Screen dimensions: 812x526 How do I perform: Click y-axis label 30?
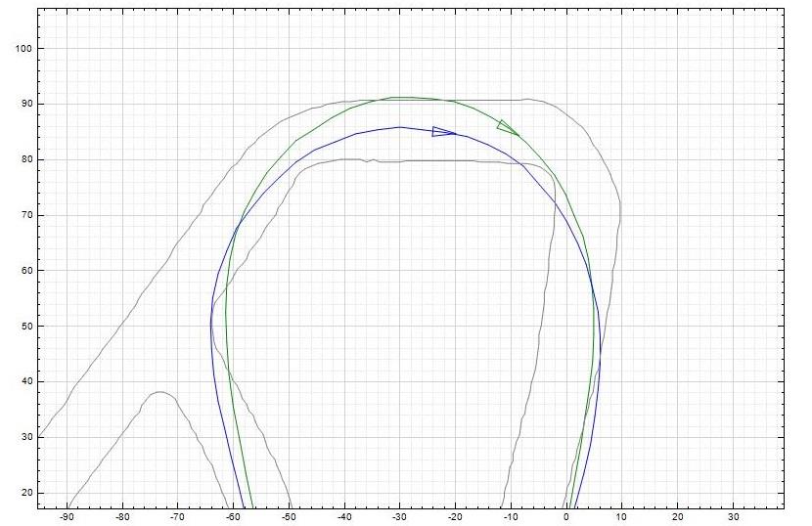[x=25, y=437]
